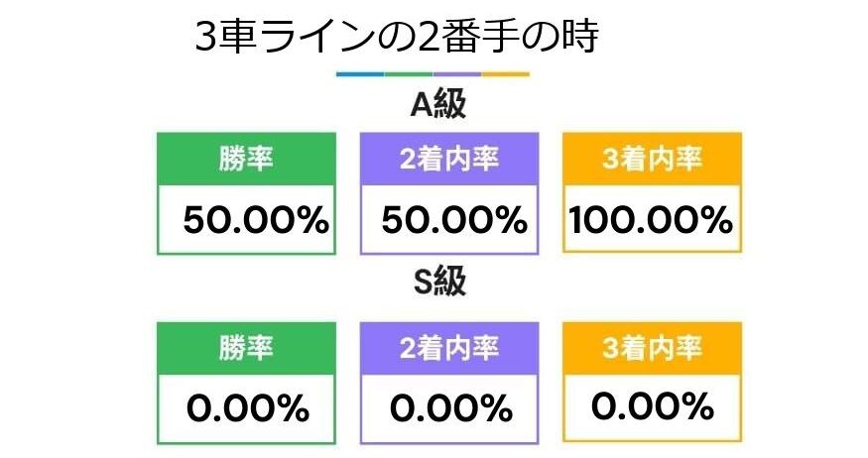The height and width of the screenshot is (458, 868).
Task: Click the S級 2着内率 purple header
Action: pos(449,349)
